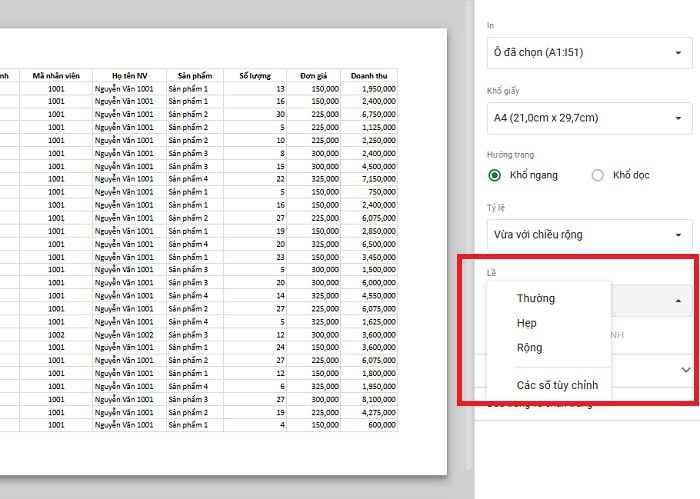Click the 'Doanh thu' column header in preview
The width and height of the screenshot is (700, 499).
pos(369,75)
